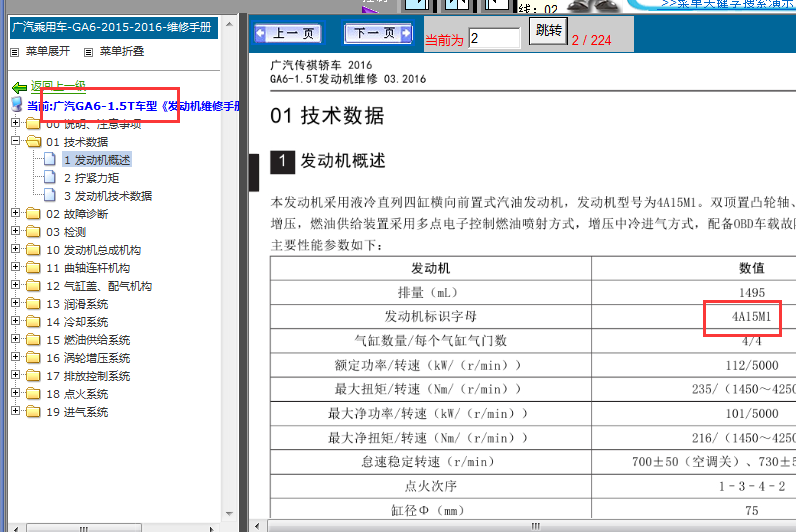Expand the 17 排放控制系统 folder

click(16, 375)
